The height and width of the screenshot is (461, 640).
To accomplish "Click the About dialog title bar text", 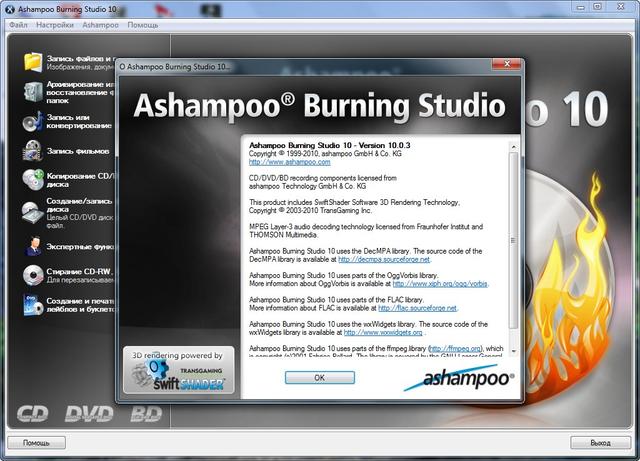I will [175, 67].
